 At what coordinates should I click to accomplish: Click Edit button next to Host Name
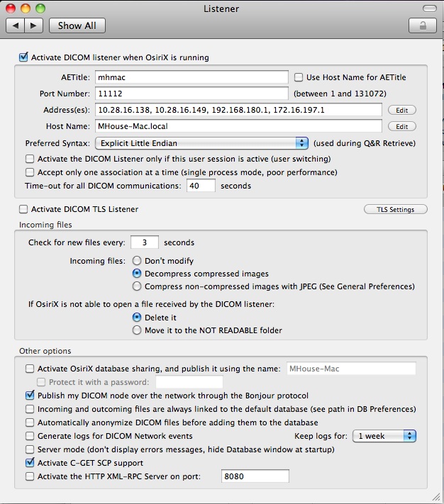click(401, 126)
